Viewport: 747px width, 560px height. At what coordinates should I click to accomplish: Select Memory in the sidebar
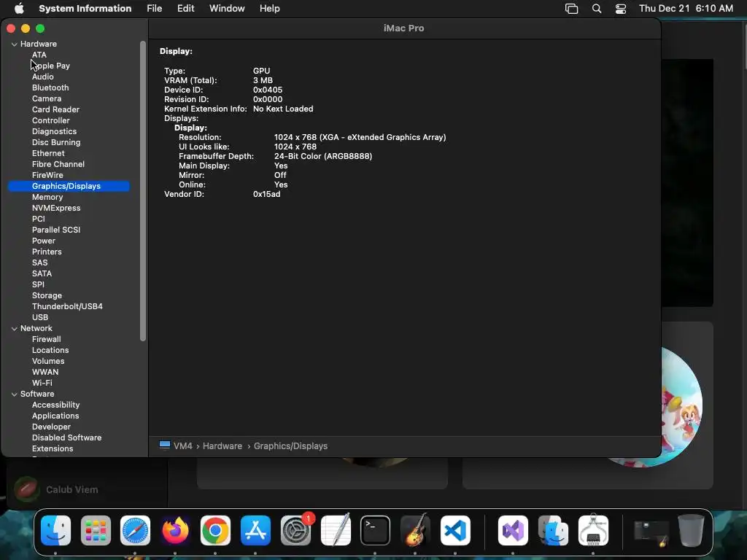(x=47, y=197)
